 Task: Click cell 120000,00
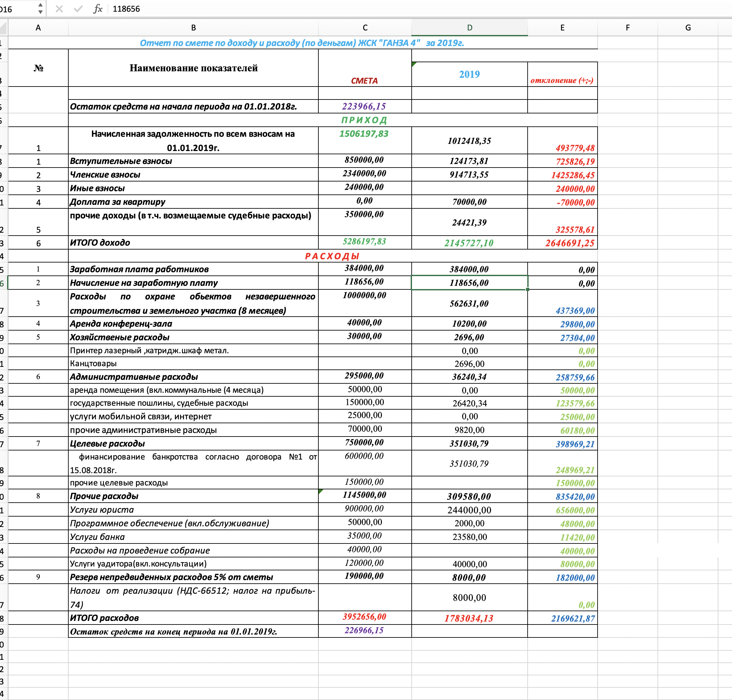coord(365,564)
